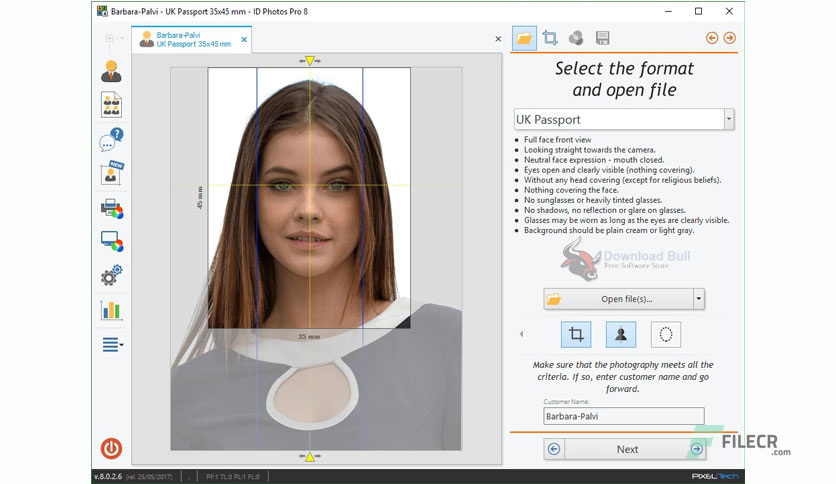836x484 pixels.
Task: Select the color correction step tab
Action: tap(576, 38)
